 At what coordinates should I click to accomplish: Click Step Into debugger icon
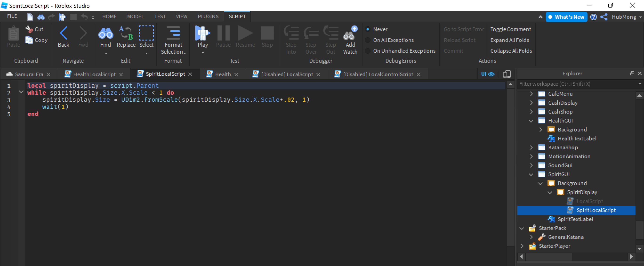[x=291, y=33]
